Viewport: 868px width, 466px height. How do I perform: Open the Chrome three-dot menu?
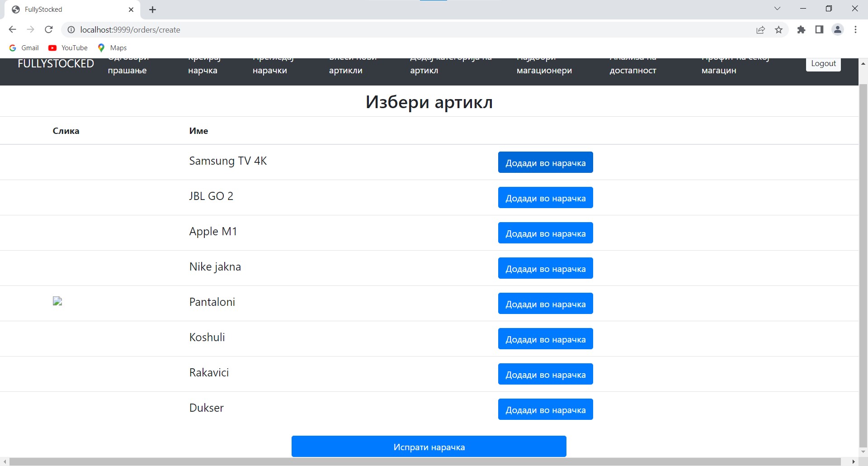pyautogui.click(x=855, y=30)
